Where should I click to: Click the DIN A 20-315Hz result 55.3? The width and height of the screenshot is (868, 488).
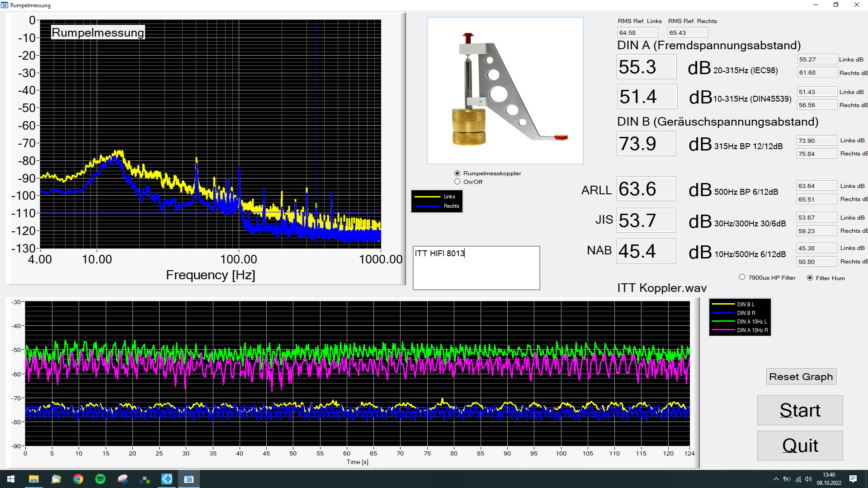pos(646,67)
